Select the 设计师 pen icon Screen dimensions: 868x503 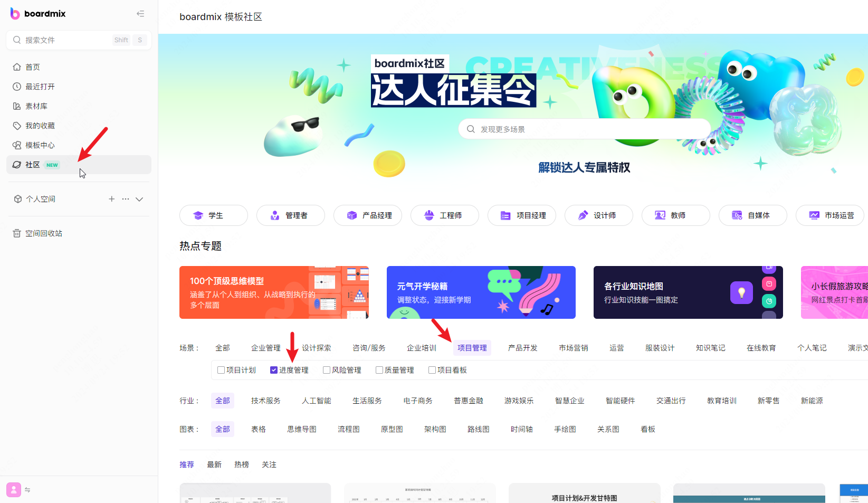tap(583, 215)
